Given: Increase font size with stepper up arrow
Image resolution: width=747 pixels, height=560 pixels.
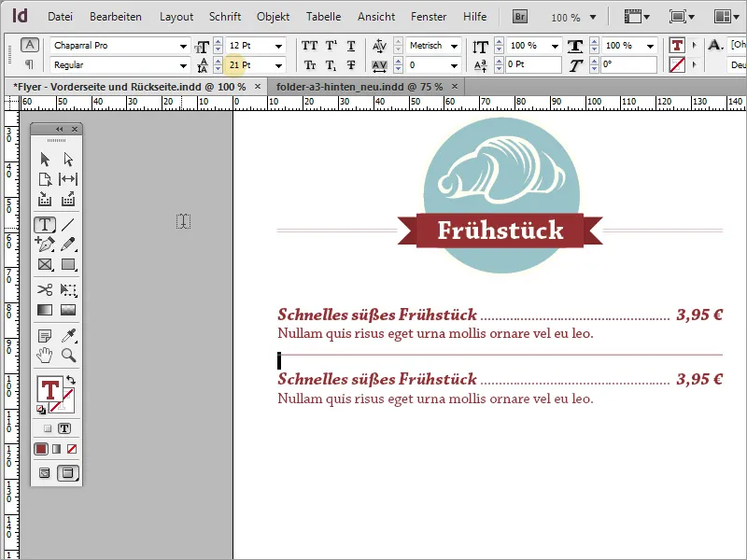Looking at the screenshot, I should (218, 42).
